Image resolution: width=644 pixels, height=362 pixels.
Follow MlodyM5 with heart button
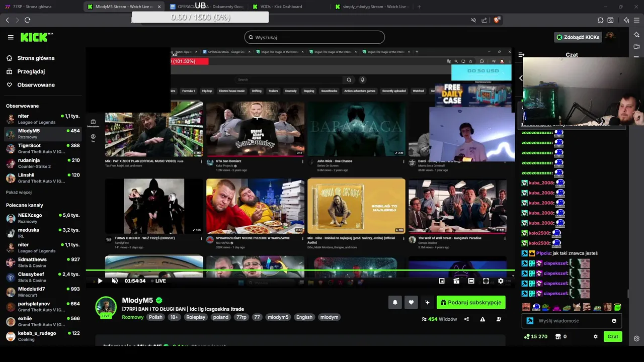411,302
